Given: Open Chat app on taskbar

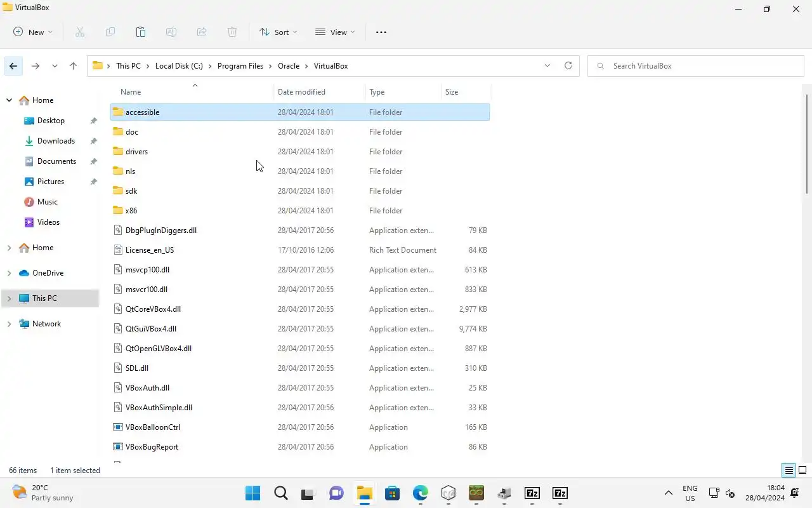Looking at the screenshot, I should 336,493.
